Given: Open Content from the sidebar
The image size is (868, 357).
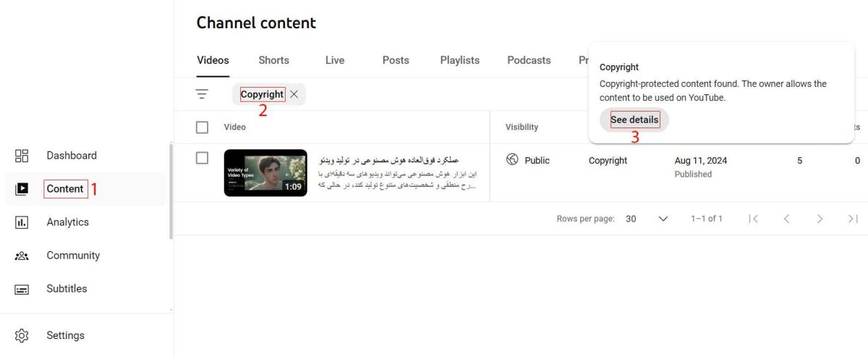Looking at the screenshot, I should (65, 189).
